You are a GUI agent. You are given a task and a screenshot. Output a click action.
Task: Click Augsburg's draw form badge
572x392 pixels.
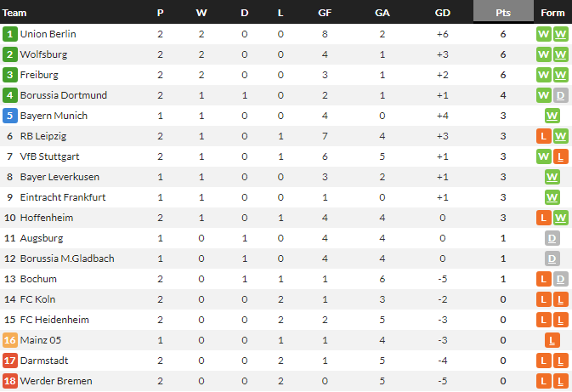click(x=552, y=238)
